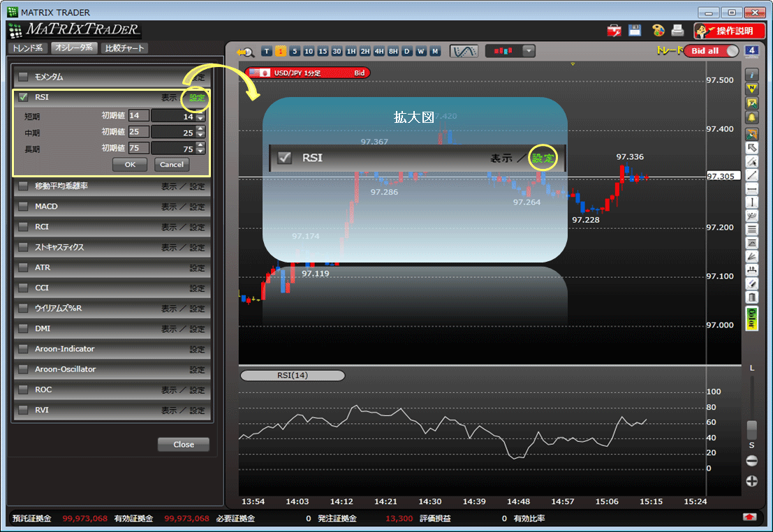
Task: Click the RSI(14) sub-chart label
Action: point(293,376)
